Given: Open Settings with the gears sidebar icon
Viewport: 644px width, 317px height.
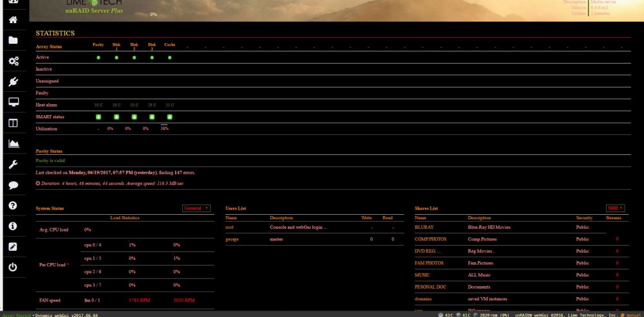Looking at the screenshot, I should (13, 61).
